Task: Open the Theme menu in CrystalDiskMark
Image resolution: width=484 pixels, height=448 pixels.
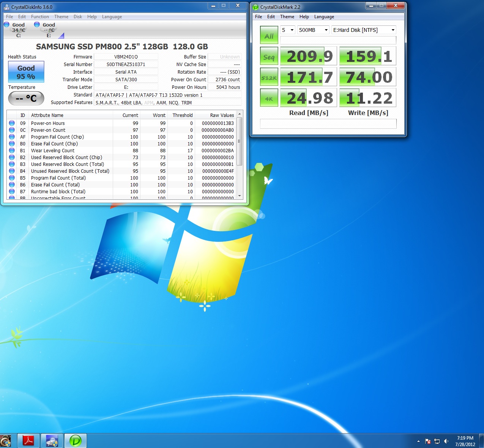Action: point(287,17)
